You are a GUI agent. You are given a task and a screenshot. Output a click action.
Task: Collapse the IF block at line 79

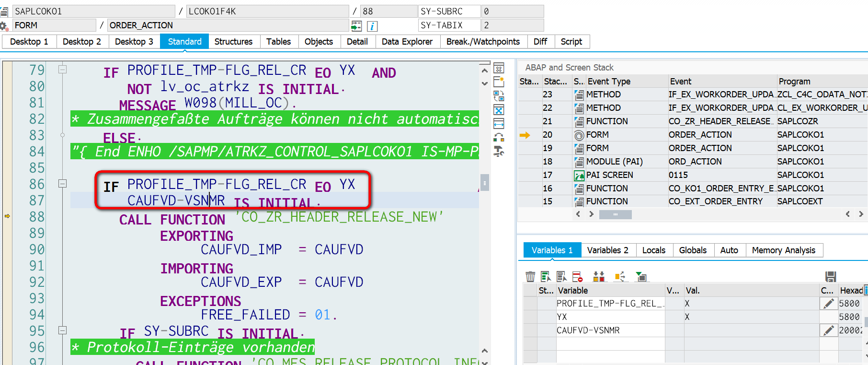coord(62,69)
